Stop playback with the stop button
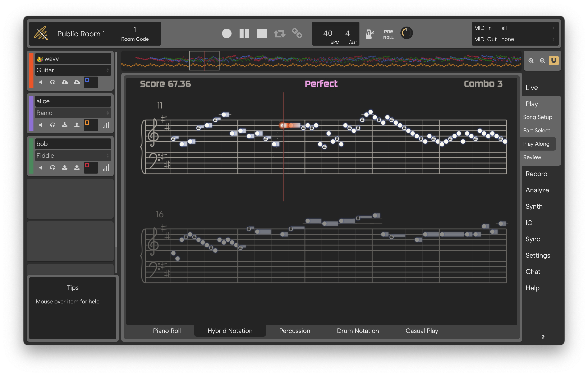The width and height of the screenshot is (588, 376). click(262, 33)
